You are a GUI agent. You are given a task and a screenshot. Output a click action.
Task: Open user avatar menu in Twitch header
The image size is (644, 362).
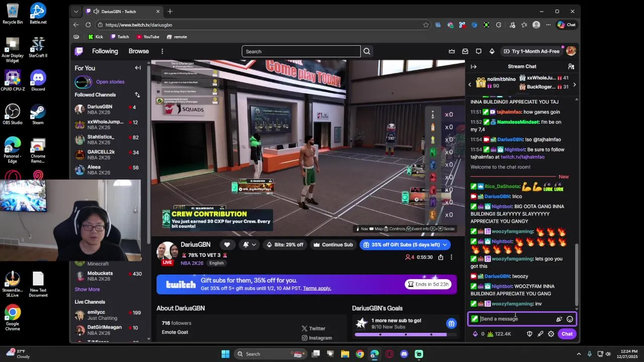[571, 51]
